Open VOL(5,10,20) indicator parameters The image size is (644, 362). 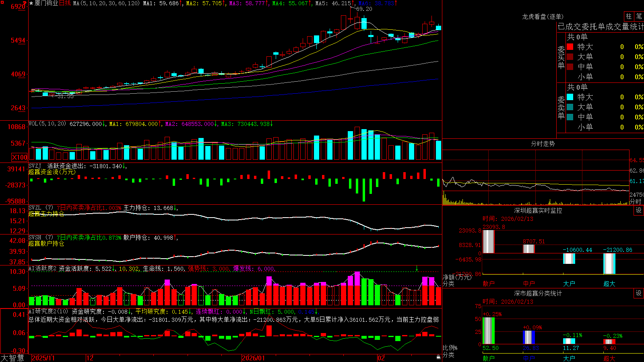click(x=47, y=124)
